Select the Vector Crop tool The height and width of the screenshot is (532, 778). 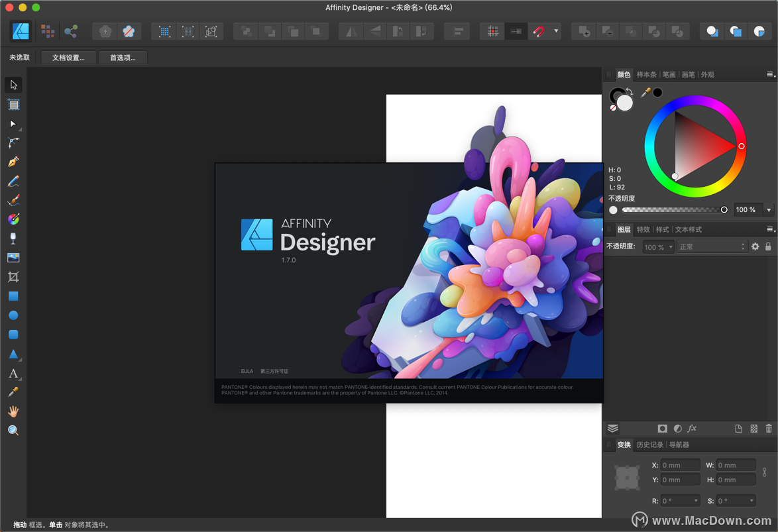click(13, 277)
